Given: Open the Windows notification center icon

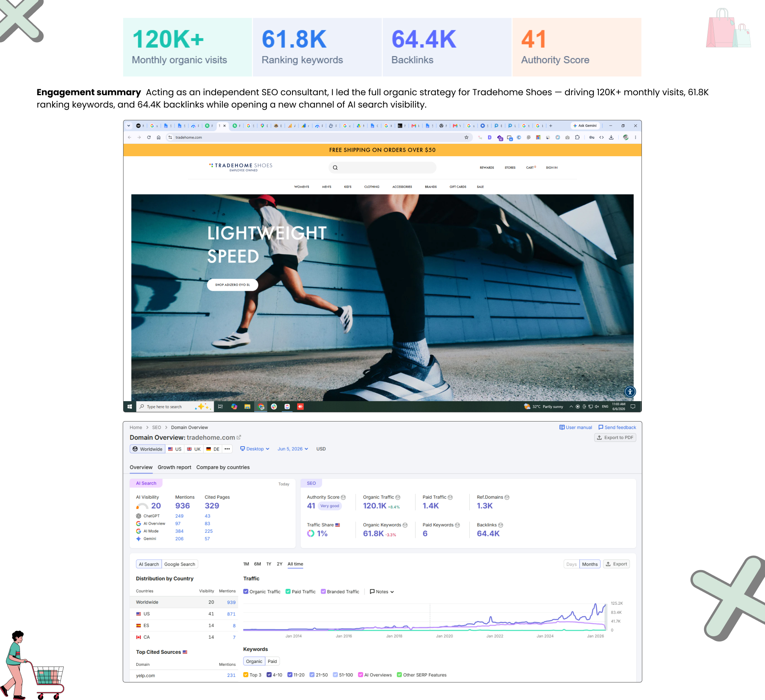Looking at the screenshot, I should (633, 407).
